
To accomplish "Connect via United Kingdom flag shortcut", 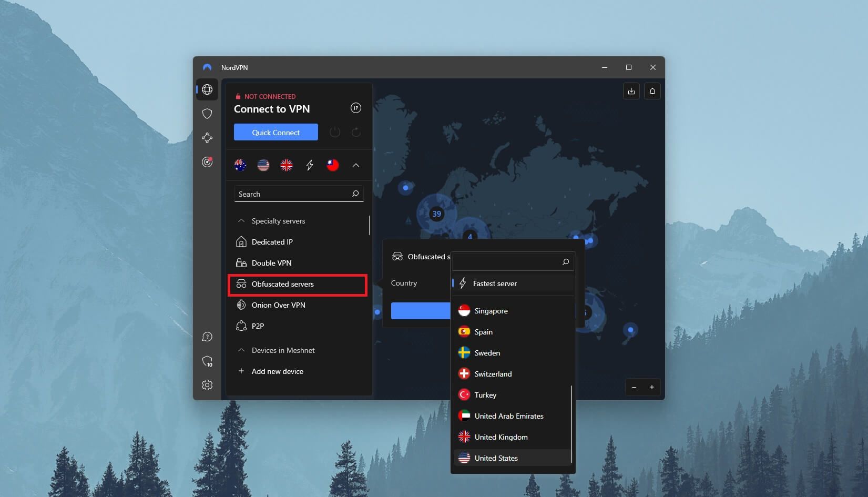I will [287, 165].
